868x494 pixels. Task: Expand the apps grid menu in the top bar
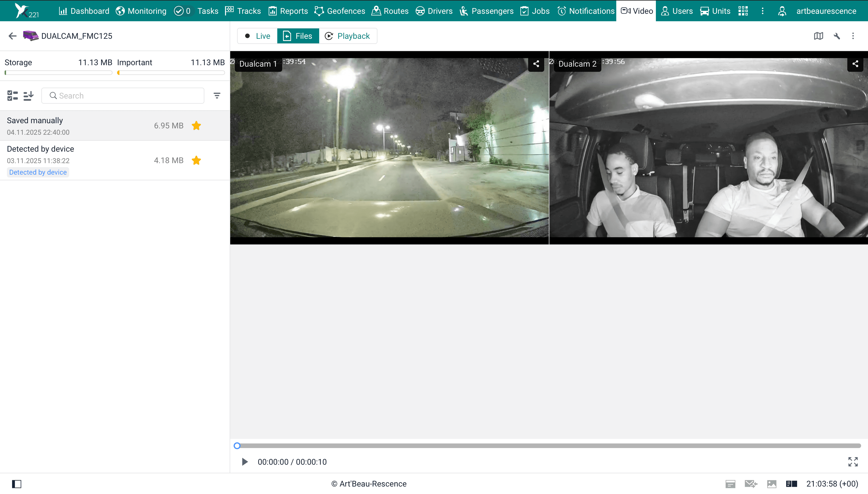tap(743, 11)
